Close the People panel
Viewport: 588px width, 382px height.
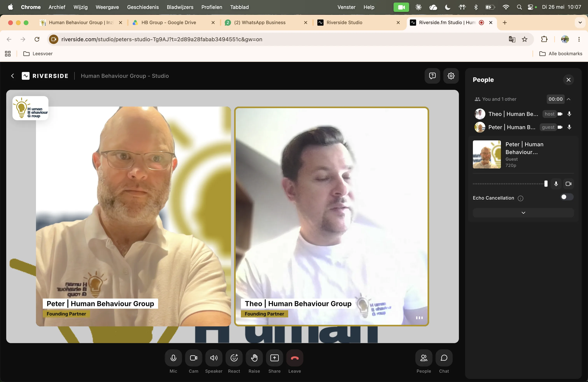(569, 80)
